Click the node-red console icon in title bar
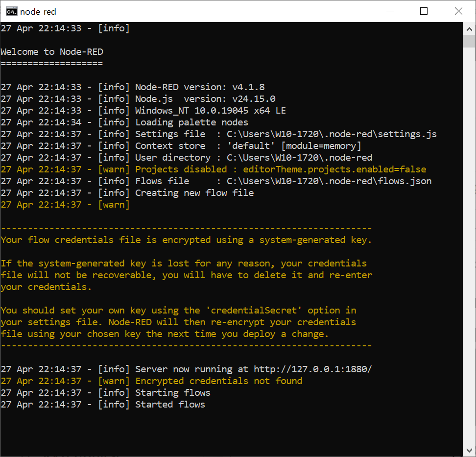 [x=12, y=12]
